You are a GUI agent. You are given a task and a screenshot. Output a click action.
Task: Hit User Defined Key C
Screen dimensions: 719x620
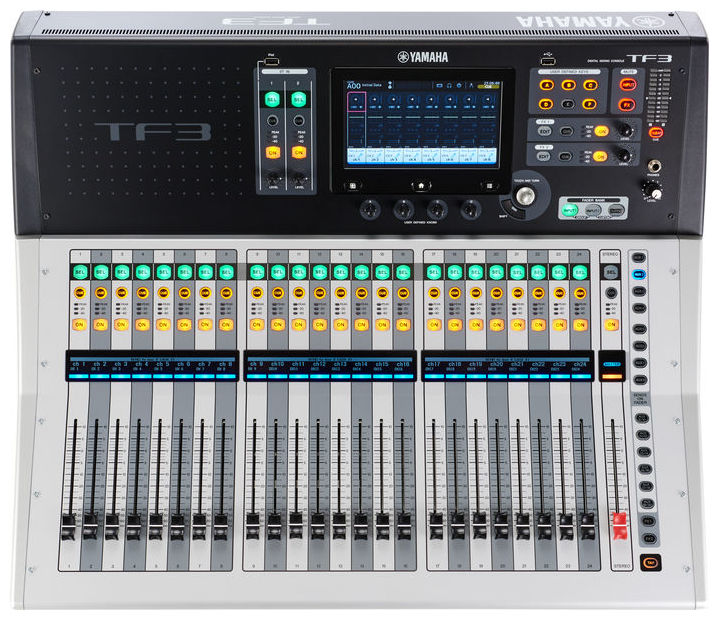(x=590, y=85)
